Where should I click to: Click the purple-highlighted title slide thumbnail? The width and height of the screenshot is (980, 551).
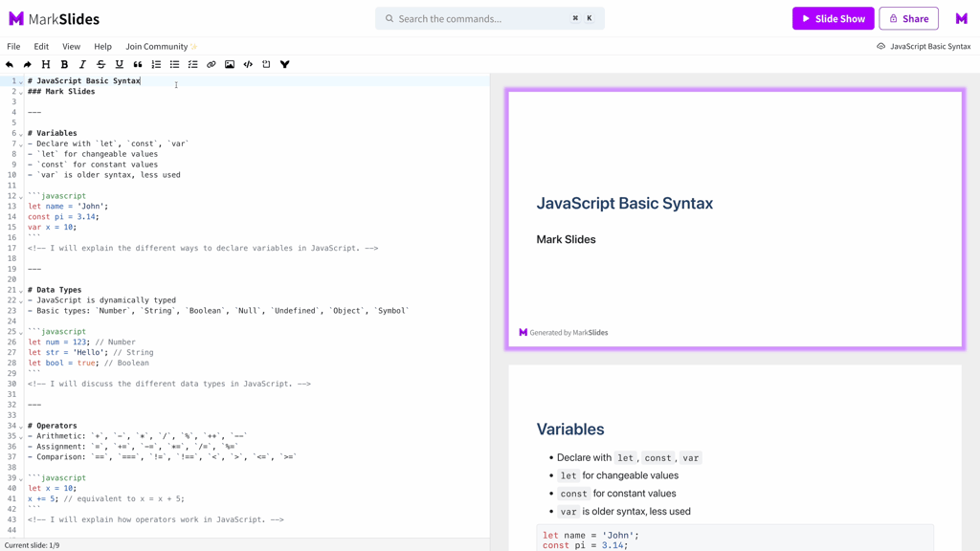pyautogui.click(x=734, y=218)
